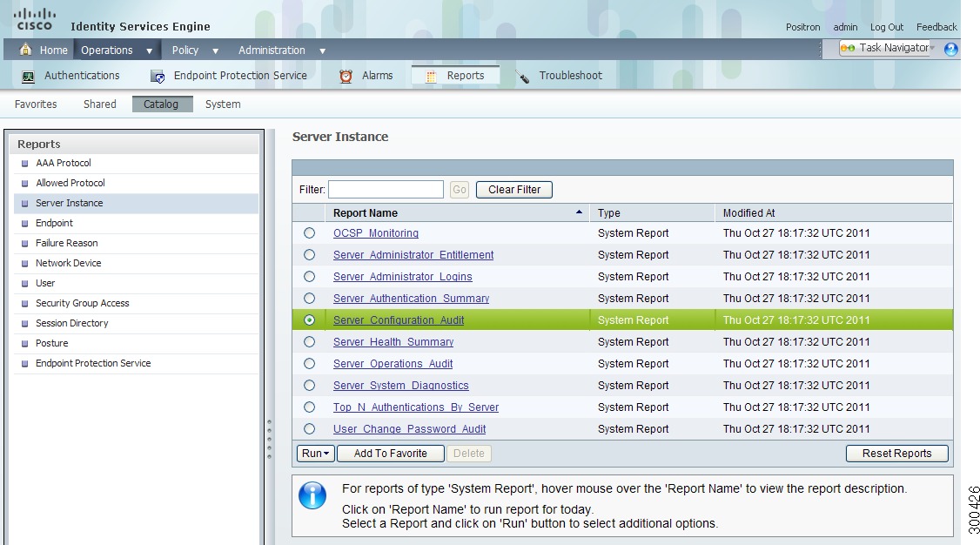
Task: Select the Server_Administrator_Entitlement radio button
Action: click(x=309, y=255)
